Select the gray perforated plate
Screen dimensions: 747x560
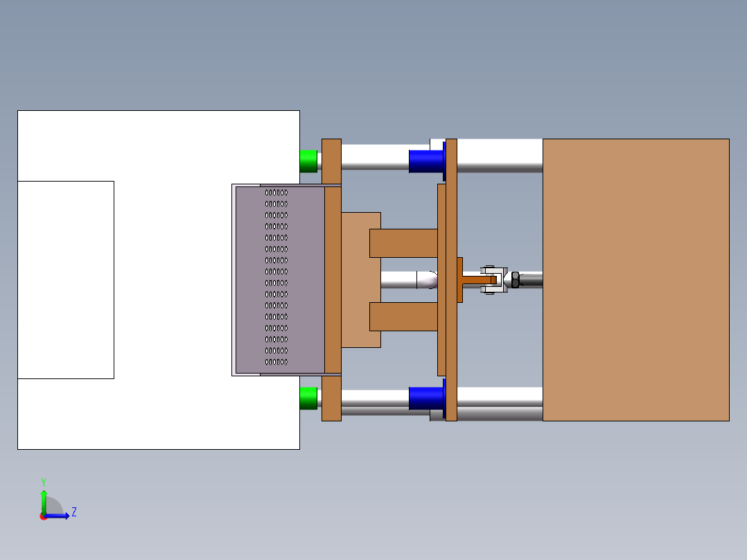pos(280,280)
